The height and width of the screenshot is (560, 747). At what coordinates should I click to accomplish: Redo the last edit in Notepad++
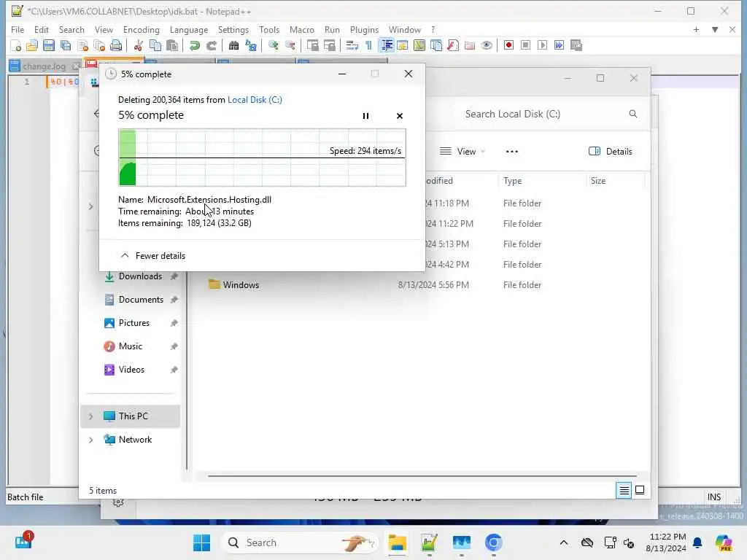pos(211,45)
